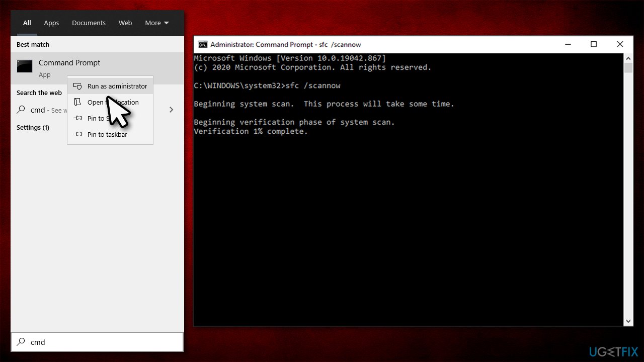Image resolution: width=644 pixels, height=362 pixels.
Task: Maximize the Command Prompt window
Action: (x=594, y=44)
